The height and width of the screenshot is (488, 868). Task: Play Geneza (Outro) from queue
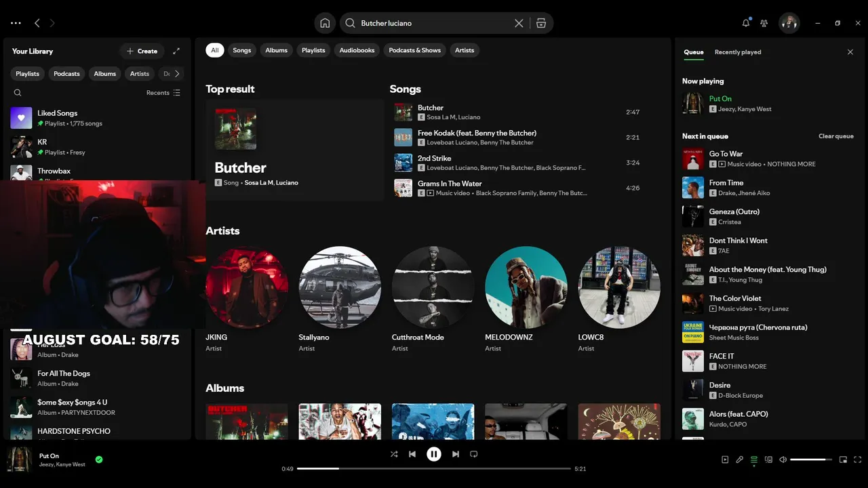pos(770,216)
